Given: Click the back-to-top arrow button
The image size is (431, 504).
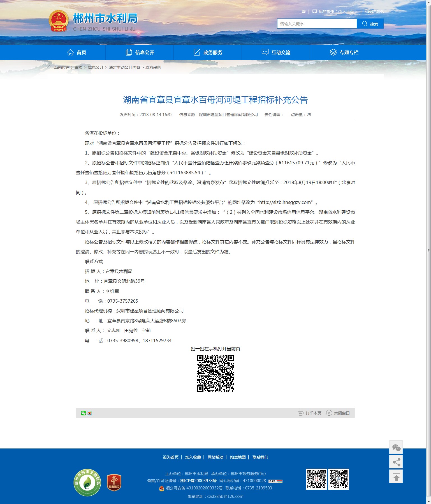Looking at the screenshot, I should 396,477.
